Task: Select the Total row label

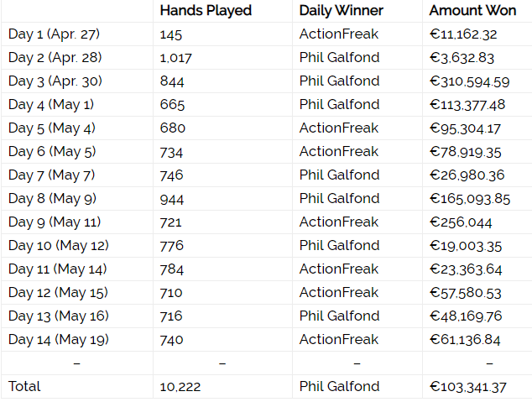Action: 24,387
